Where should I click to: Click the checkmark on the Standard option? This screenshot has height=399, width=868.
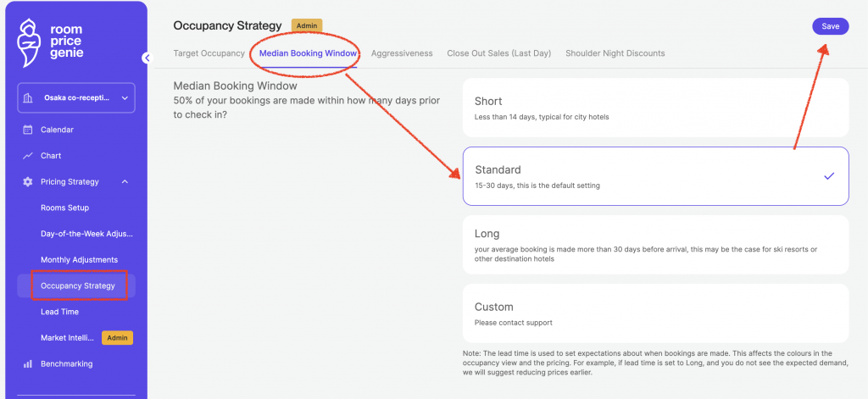pos(829,176)
